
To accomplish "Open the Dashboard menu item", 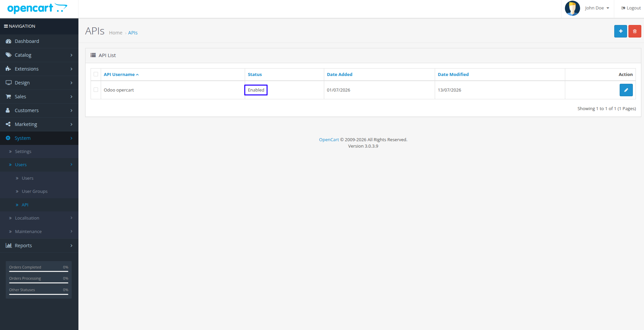I will (39, 41).
